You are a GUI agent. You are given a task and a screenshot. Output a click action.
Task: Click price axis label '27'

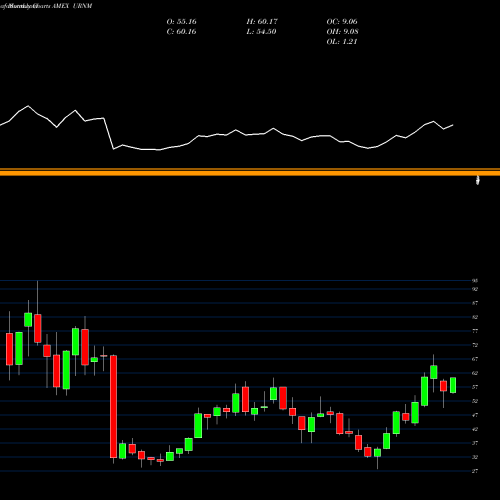click(475, 471)
